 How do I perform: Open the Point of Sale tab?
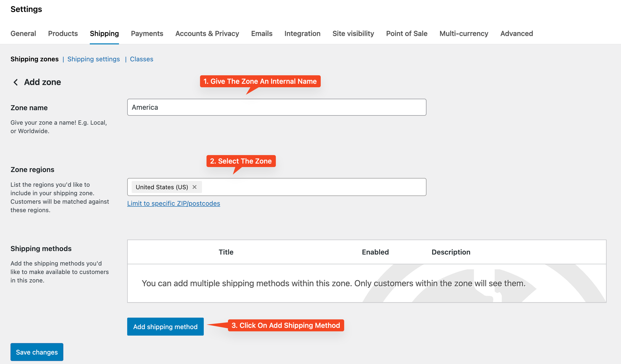pyautogui.click(x=407, y=33)
